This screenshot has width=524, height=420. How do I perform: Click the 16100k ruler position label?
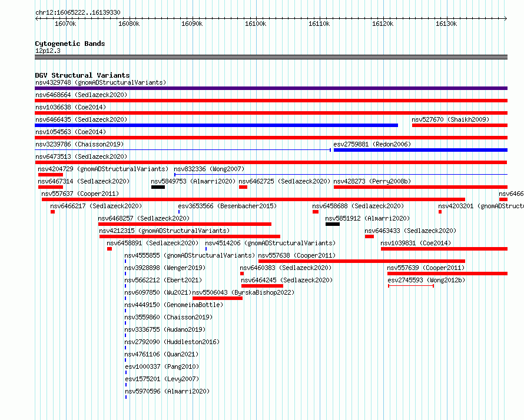tap(256, 24)
